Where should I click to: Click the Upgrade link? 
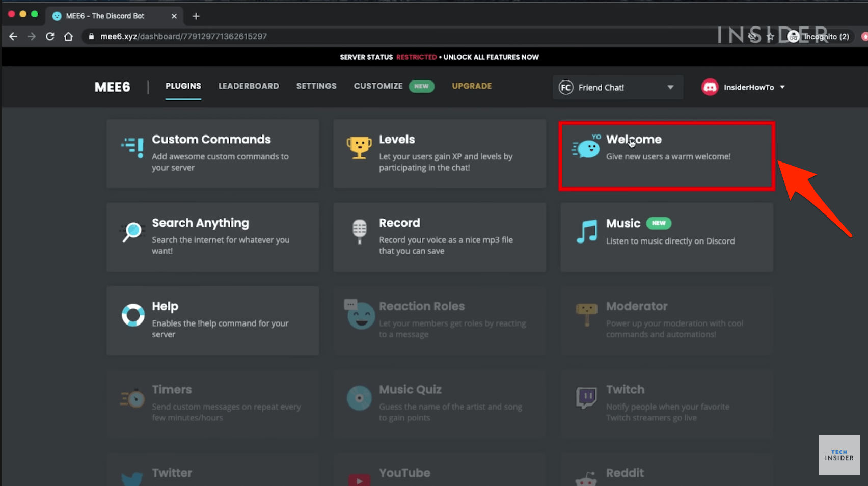(x=472, y=86)
